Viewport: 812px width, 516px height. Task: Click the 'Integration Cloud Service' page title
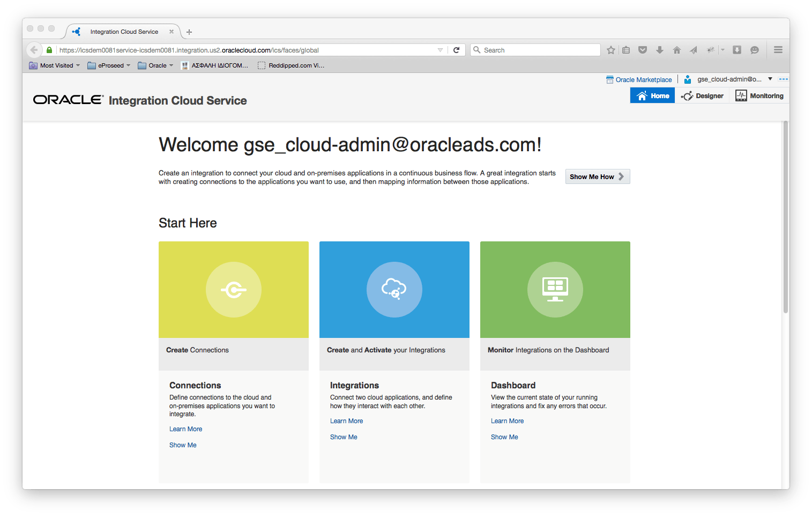coord(178,100)
